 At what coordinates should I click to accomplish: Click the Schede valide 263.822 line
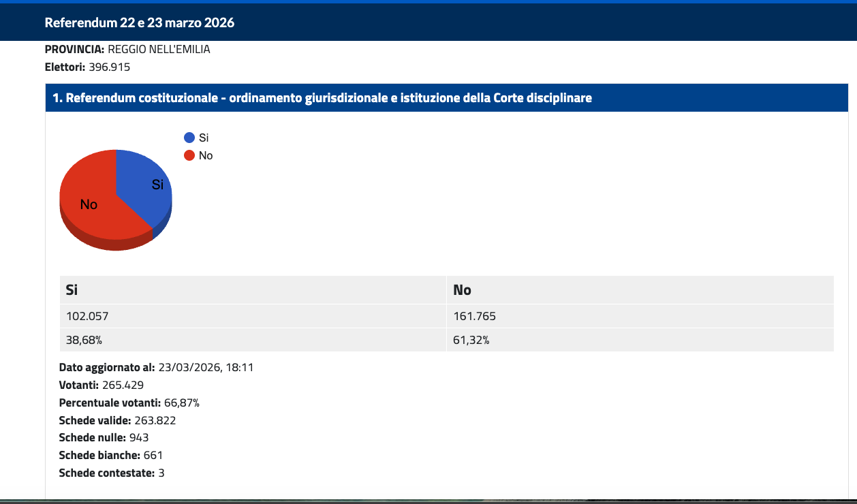(117, 420)
